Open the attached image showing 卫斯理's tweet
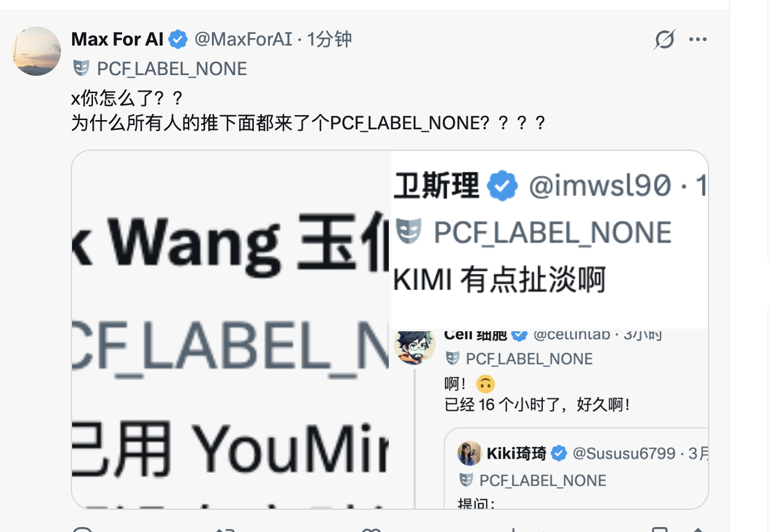This screenshot has width=769, height=532. (550, 240)
